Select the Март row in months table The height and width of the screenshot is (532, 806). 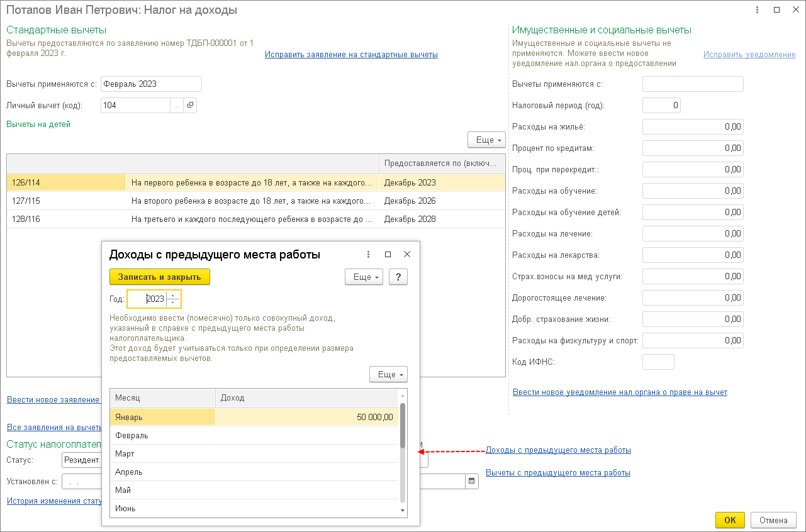(x=254, y=453)
